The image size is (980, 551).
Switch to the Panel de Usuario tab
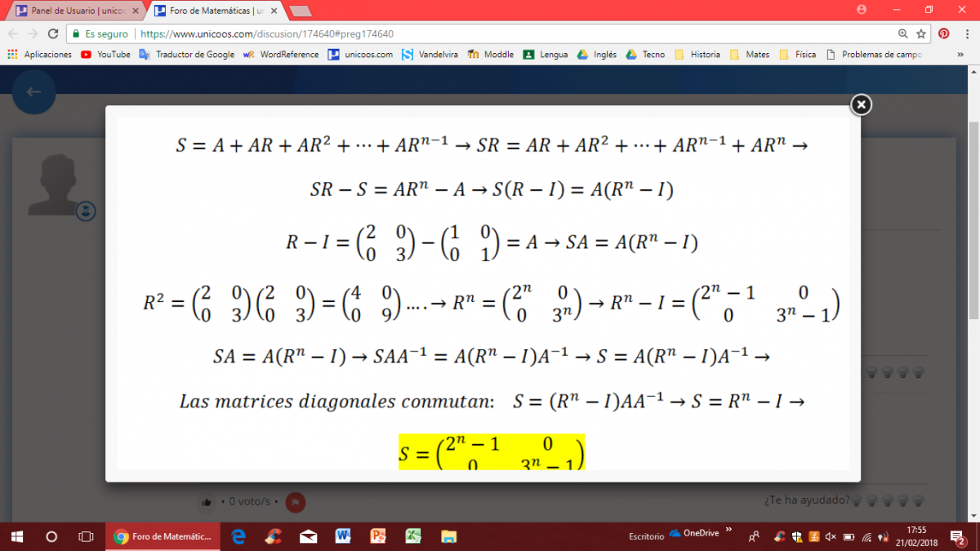click(78, 11)
